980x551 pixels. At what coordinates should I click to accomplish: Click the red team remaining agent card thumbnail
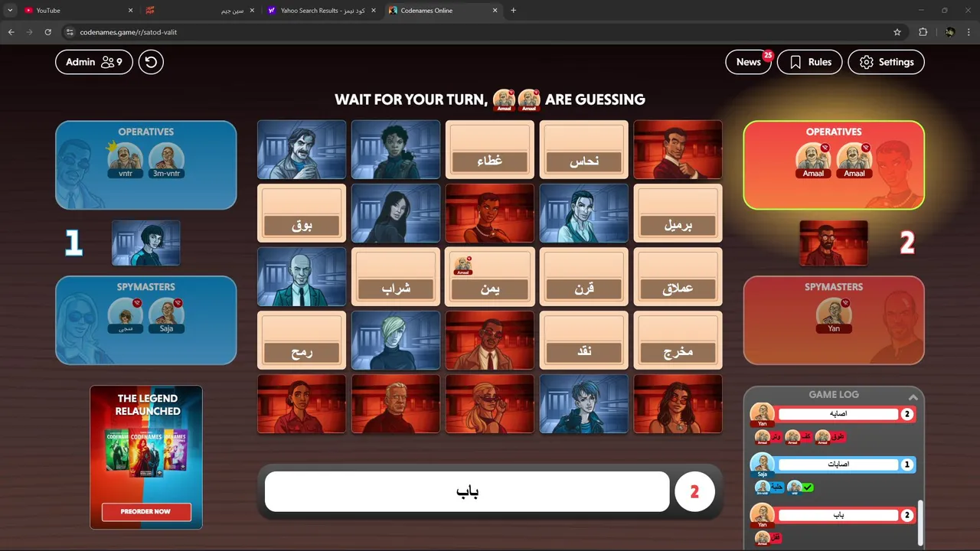pos(834,243)
